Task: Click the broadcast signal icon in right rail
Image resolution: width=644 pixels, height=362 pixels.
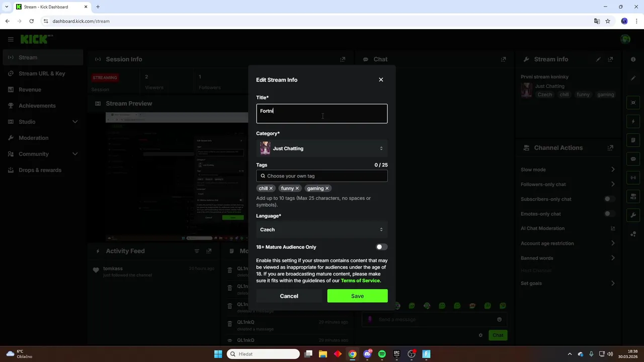Action: [x=633, y=177]
